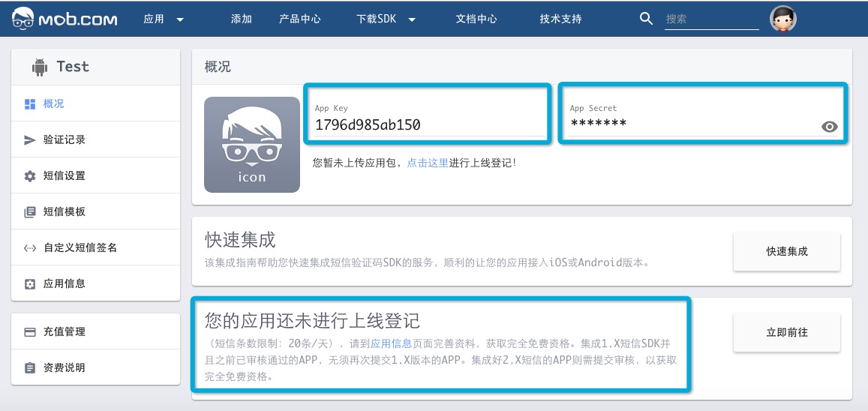Click the 验证记录 paper-plane icon

(30, 140)
